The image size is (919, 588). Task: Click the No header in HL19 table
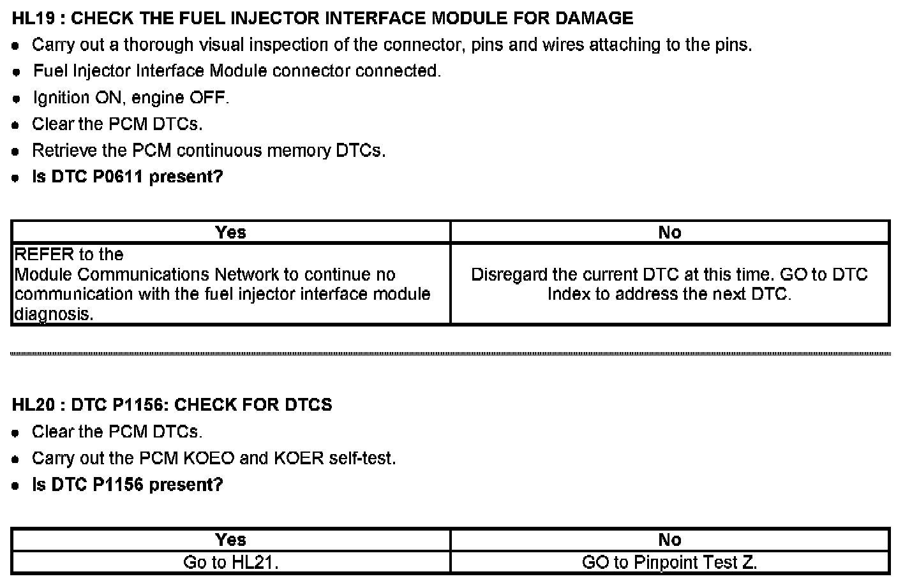(669, 232)
